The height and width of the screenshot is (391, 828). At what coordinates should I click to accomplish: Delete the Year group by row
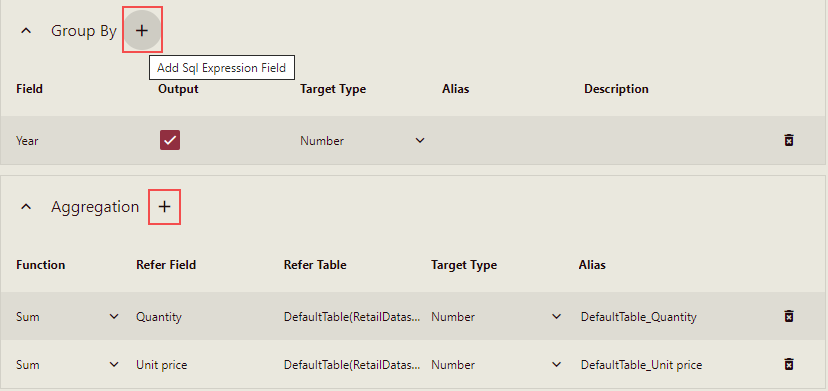(x=789, y=141)
